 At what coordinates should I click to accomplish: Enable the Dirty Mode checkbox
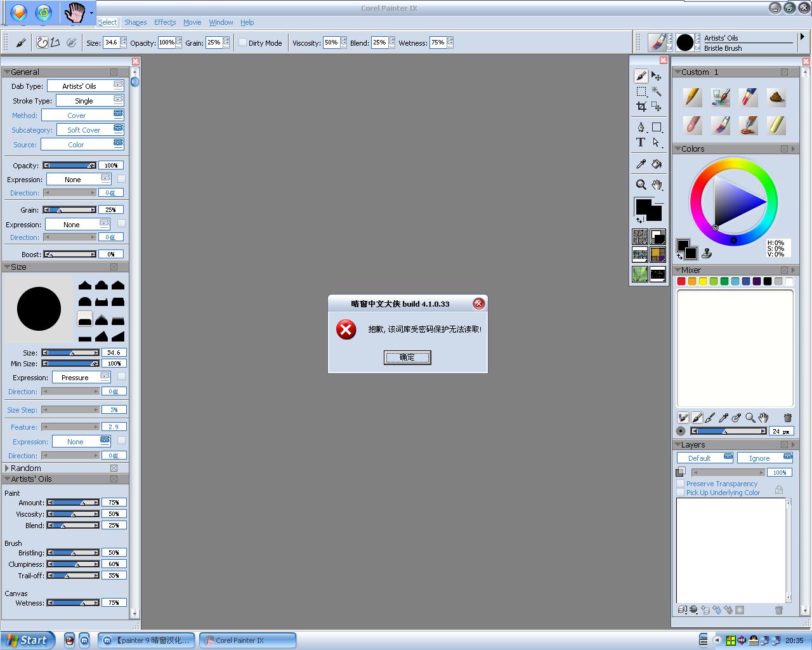242,43
